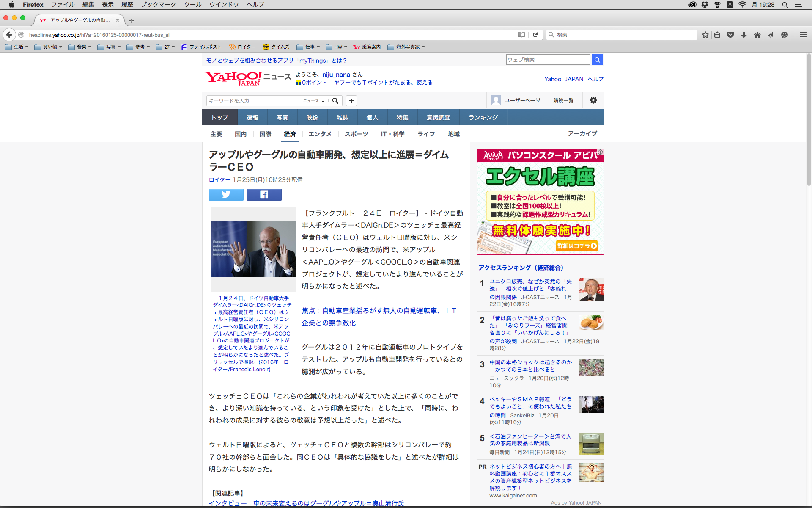Switch to the ランキング tab
Screen dimensions: 812x508
(483, 117)
